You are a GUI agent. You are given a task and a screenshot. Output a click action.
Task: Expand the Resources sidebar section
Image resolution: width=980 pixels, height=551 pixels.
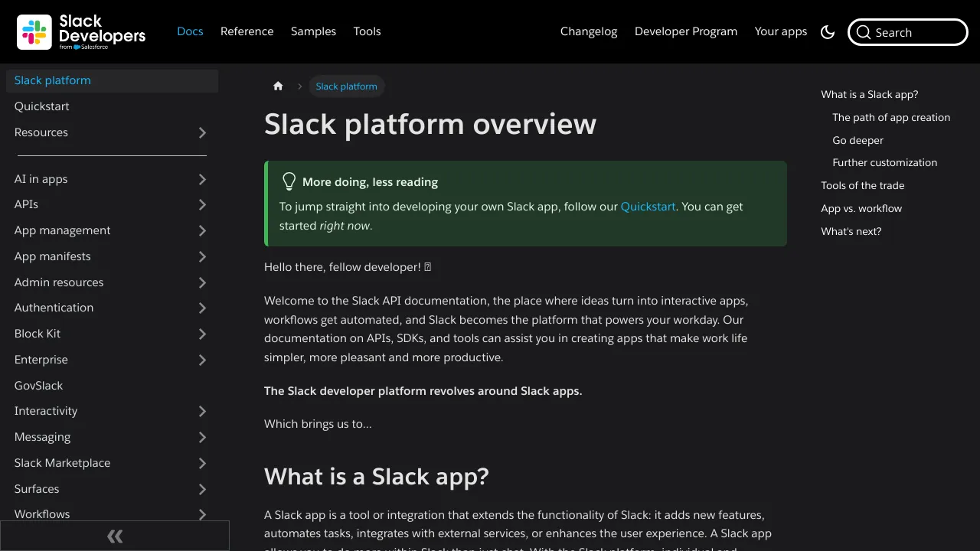[x=202, y=133]
